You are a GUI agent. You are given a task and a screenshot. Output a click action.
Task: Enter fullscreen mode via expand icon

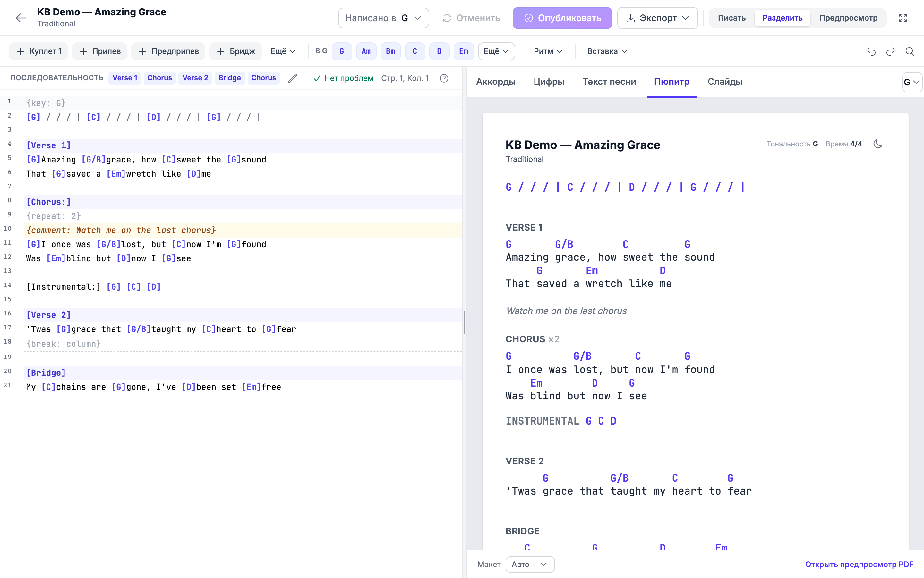tap(903, 18)
